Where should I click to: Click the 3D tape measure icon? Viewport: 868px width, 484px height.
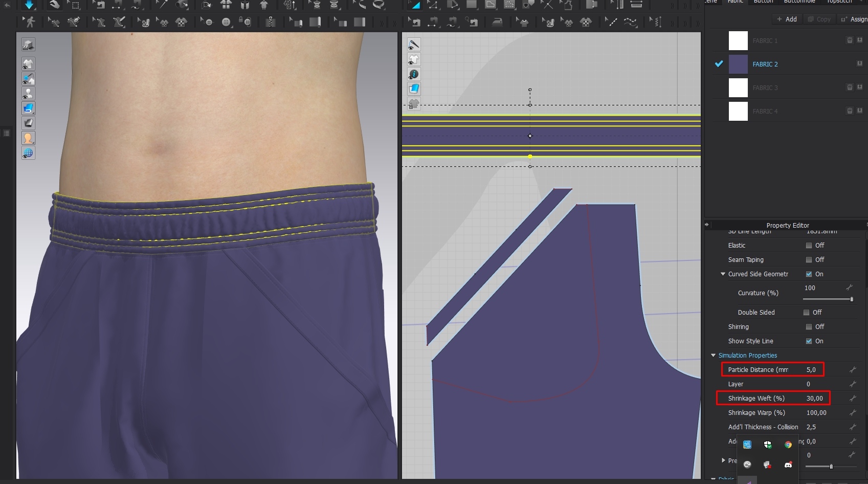click(379, 5)
